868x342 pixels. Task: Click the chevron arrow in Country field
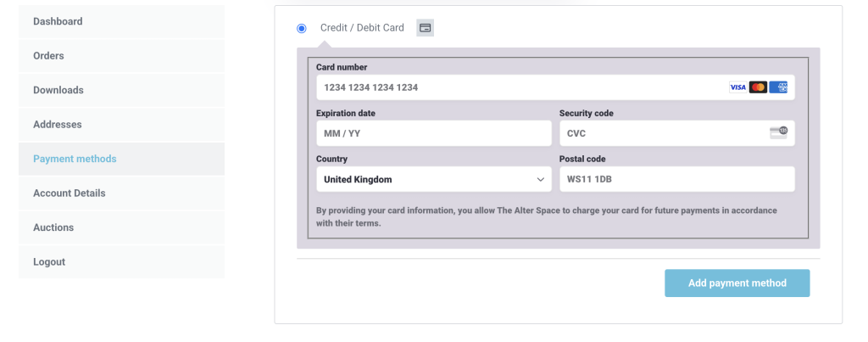(540, 180)
